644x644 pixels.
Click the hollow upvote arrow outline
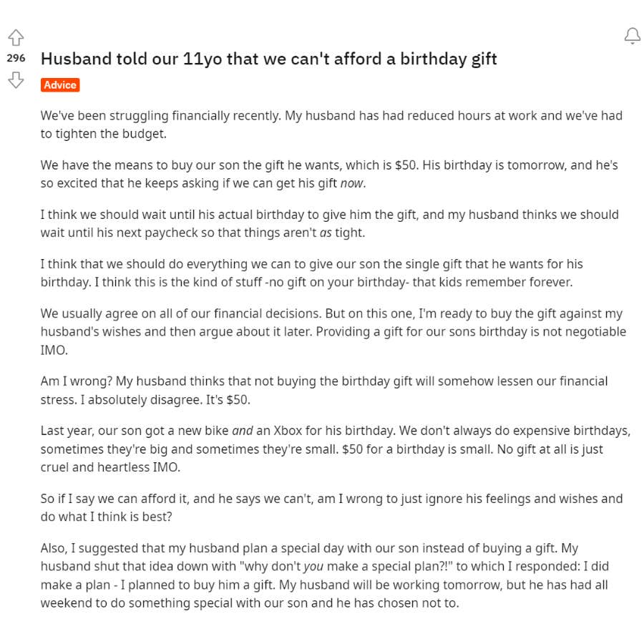click(x=15, y=37)
